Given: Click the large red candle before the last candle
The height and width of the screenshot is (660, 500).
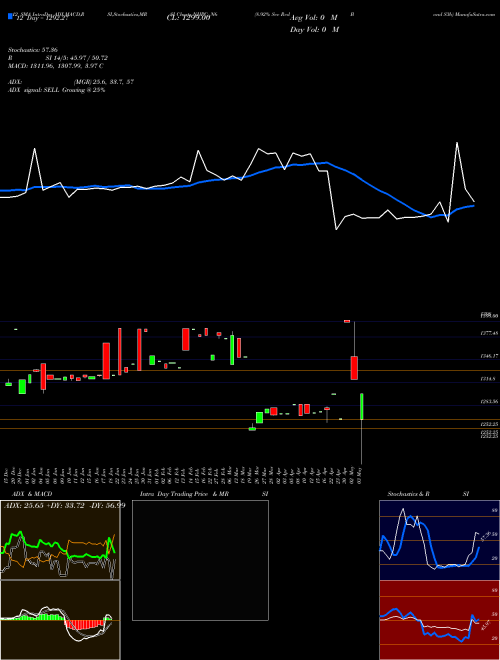Looking at the screenshot, I should point(354,368).
